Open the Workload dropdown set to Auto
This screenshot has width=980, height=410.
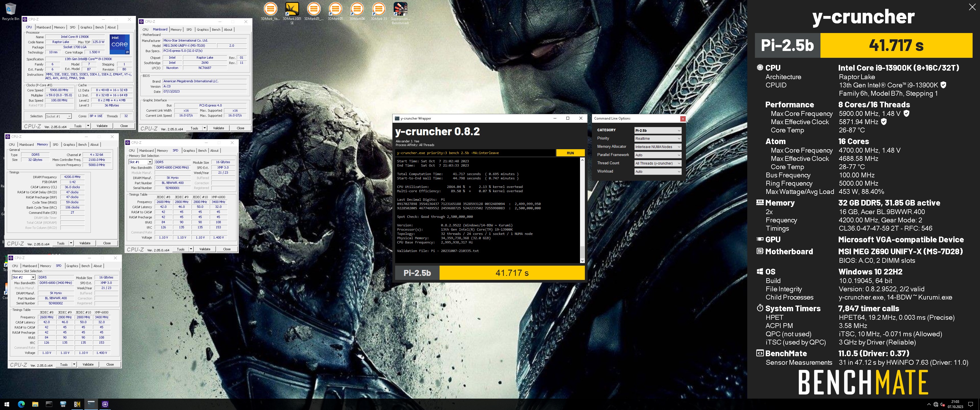(x=658, y=171)
